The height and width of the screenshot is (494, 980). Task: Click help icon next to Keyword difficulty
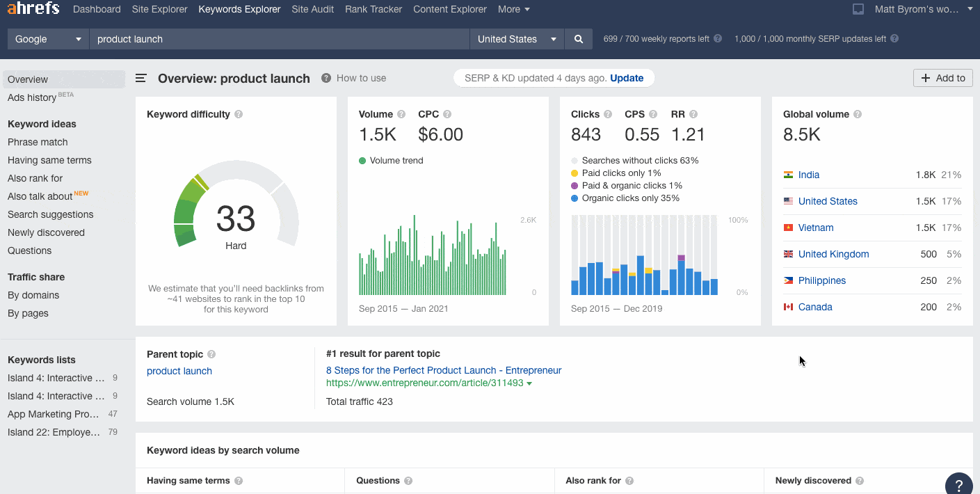point(239,114)
